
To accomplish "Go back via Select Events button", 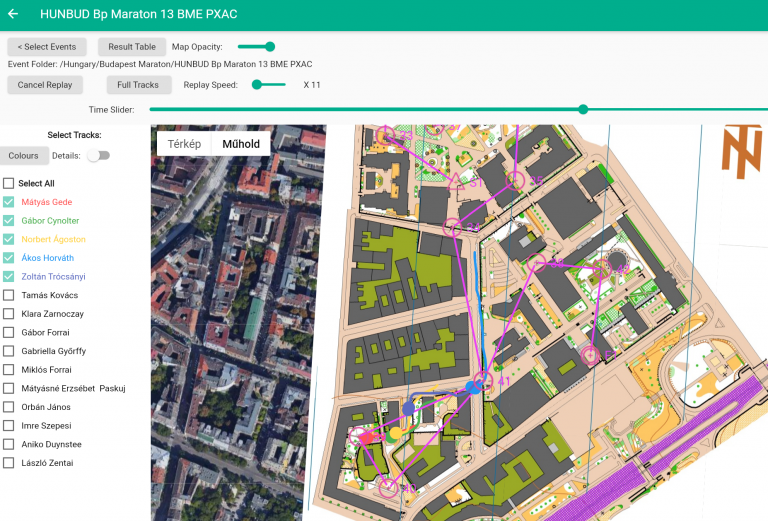I will [47, 47].
